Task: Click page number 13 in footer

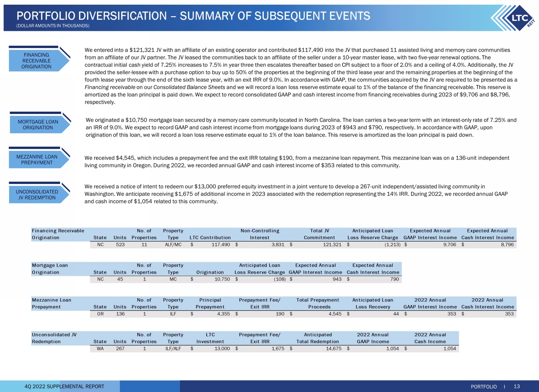Action: (x=517, y=386)
